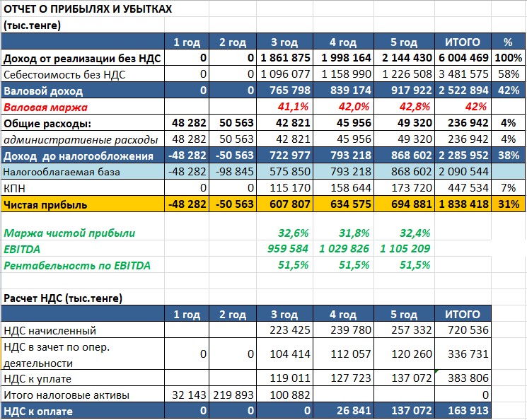527x420 pixels.
Task: Click revenue total cell 6 004 469
Action: (x=463, y=58)
